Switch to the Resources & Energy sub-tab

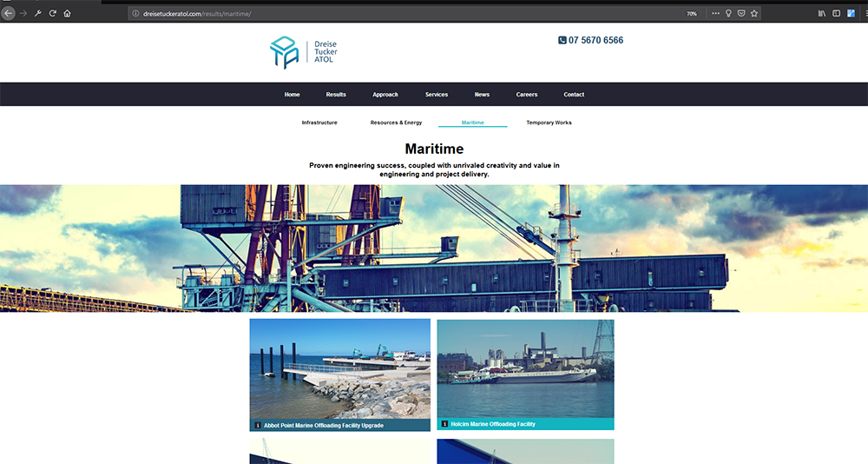397,123
